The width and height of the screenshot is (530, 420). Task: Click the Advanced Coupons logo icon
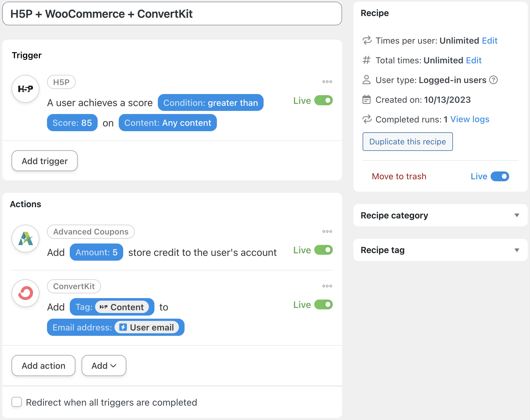pyautogui.click(x=26, y=239)
